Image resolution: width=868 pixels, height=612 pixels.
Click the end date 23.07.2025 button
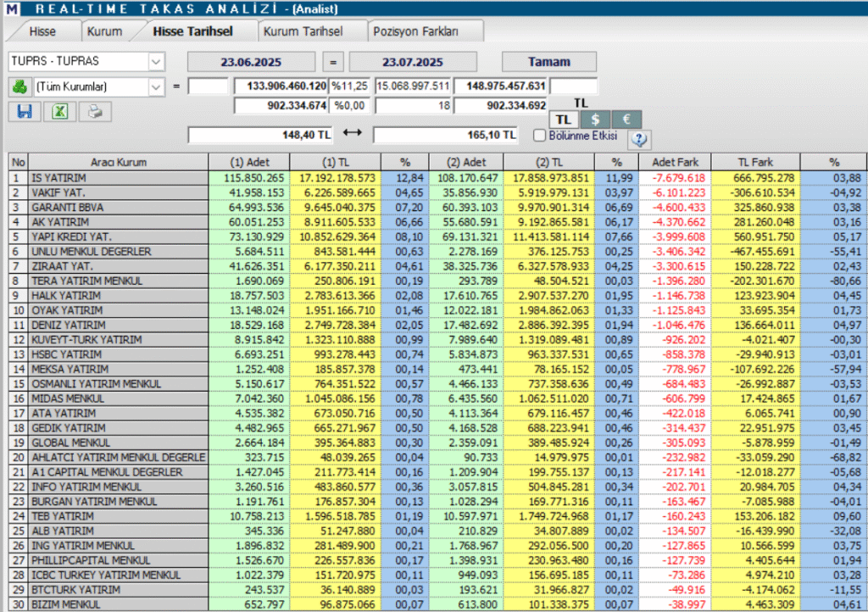413,62
